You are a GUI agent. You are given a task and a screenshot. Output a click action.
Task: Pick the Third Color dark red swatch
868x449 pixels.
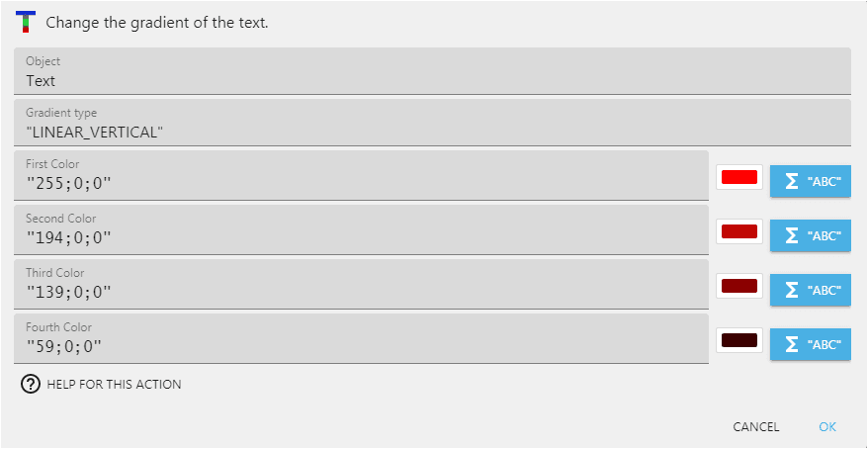[738, 287]
